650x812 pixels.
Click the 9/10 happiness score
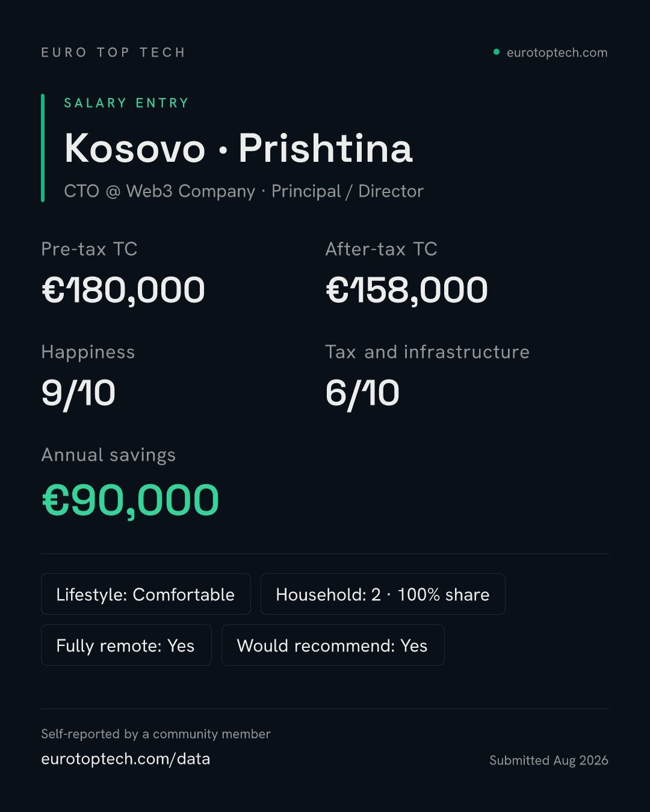point(78,393)
